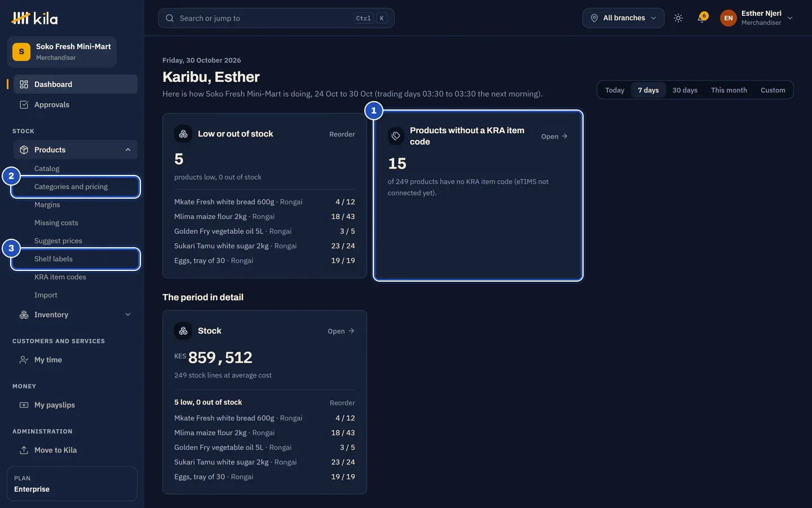Click the KRA item code tag icon

(396, 136)
